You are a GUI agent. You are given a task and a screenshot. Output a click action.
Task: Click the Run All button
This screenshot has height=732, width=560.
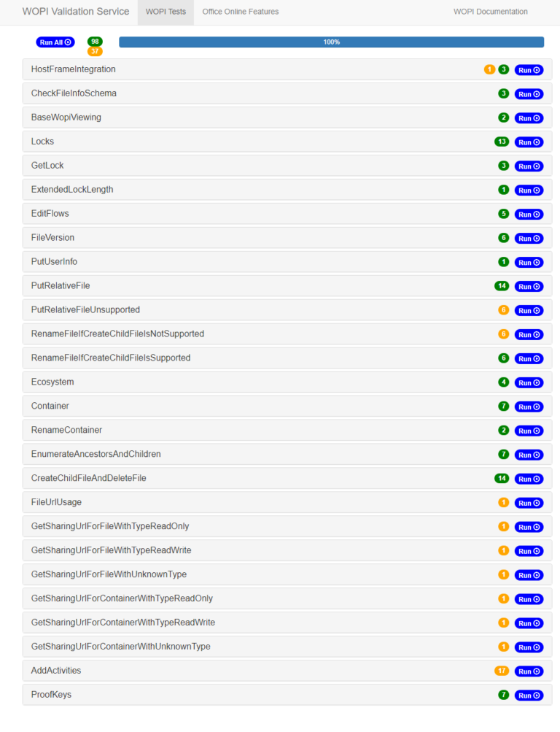[55, 42]
